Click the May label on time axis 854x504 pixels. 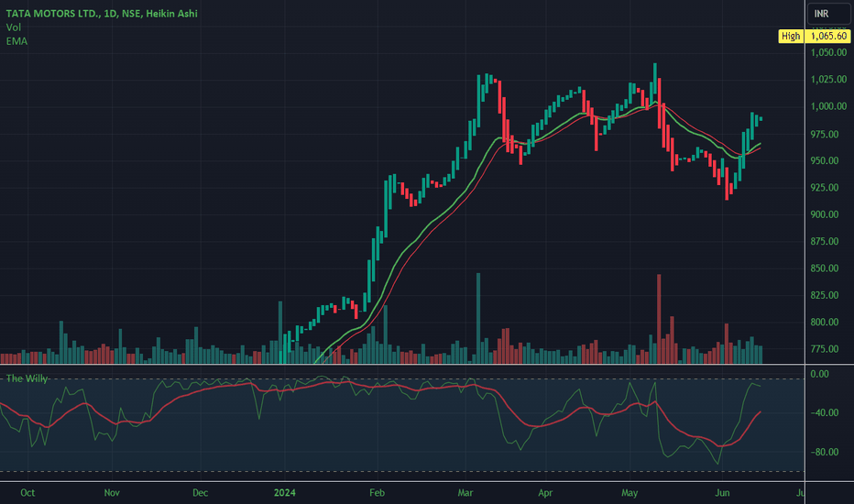coord(630,493)
